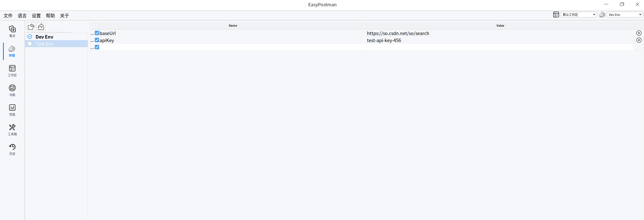The height and width of the screenshot is (220, 644).
Task: Open the 文件 menu
Action: (x=8, y=16)
